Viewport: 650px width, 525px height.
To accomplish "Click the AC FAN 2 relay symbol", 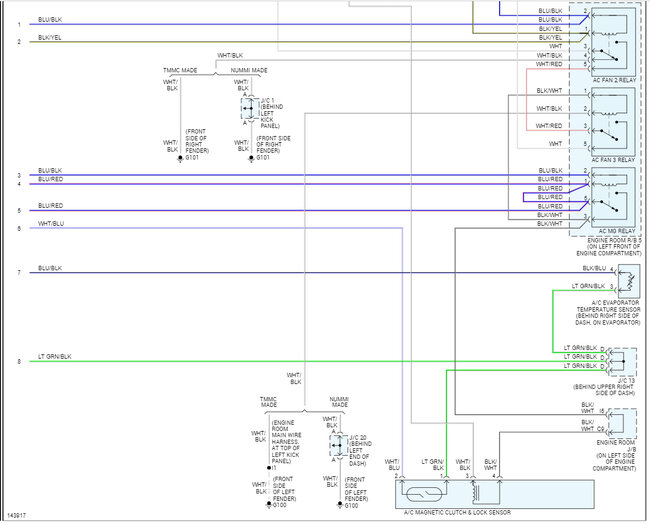I will (614, 42).
